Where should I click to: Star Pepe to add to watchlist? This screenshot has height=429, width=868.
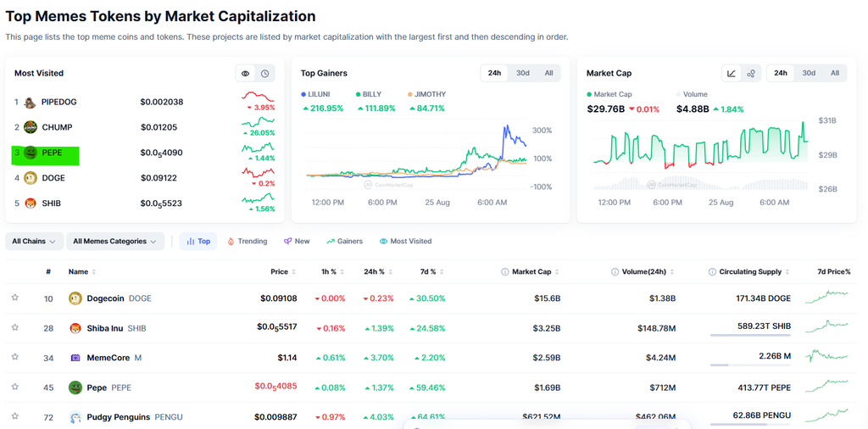[15, 387]
